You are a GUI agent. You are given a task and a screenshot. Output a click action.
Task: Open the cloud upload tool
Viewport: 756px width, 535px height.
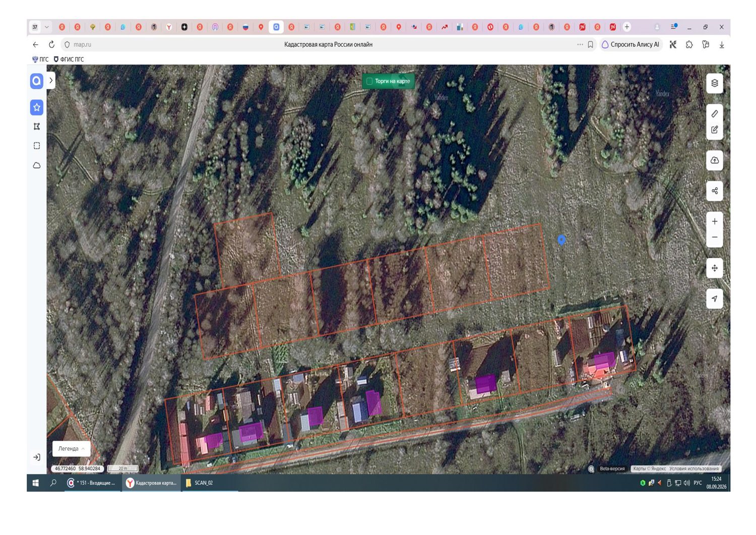tap(714, 160)
